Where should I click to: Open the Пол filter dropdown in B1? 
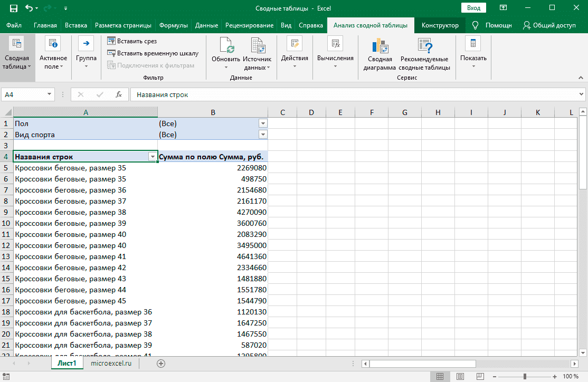click(x=263, y=123)
